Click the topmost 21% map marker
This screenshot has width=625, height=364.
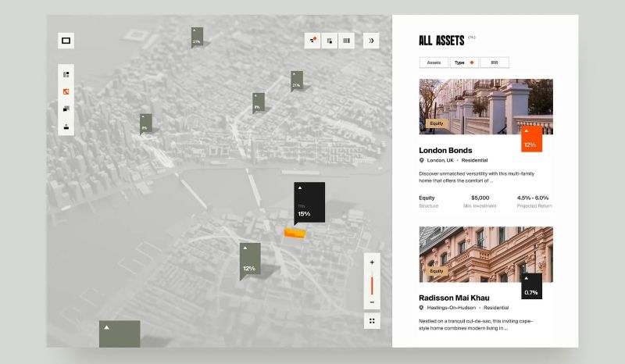pos(197,37)
